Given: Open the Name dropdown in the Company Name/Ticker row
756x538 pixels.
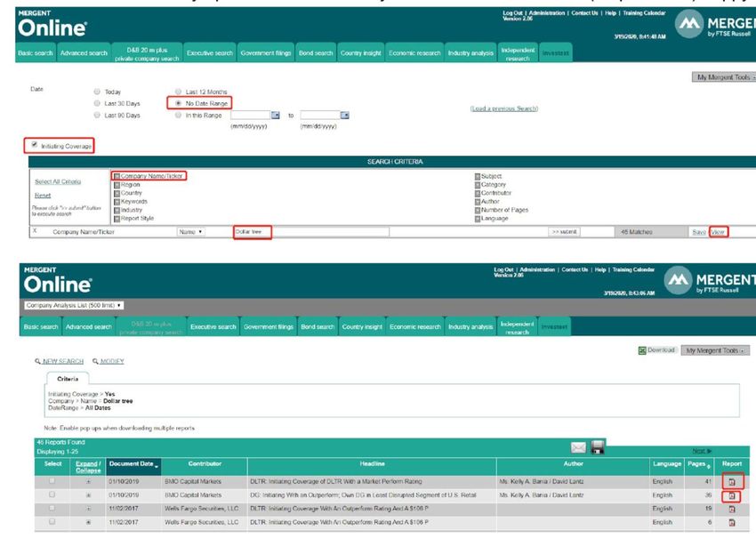Looking at the screenshot, I should [x=191, y=232].
